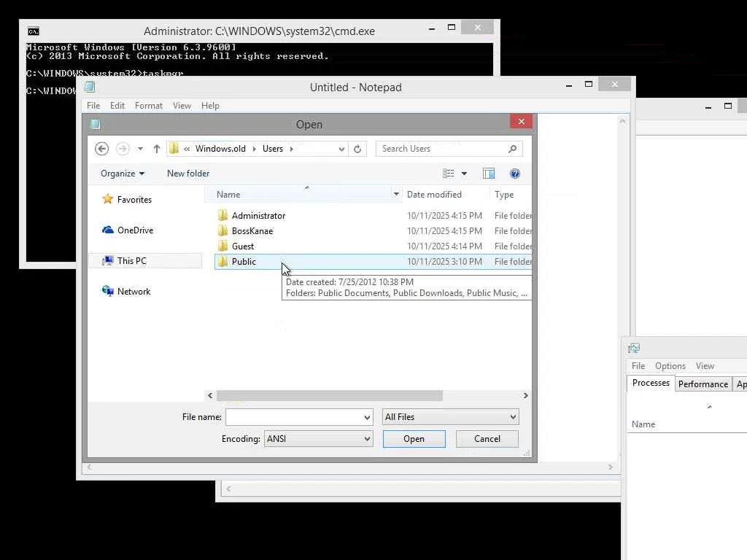Minimize the Notepad window
This screenshot has height=560, width=747.
pos(569,85)
